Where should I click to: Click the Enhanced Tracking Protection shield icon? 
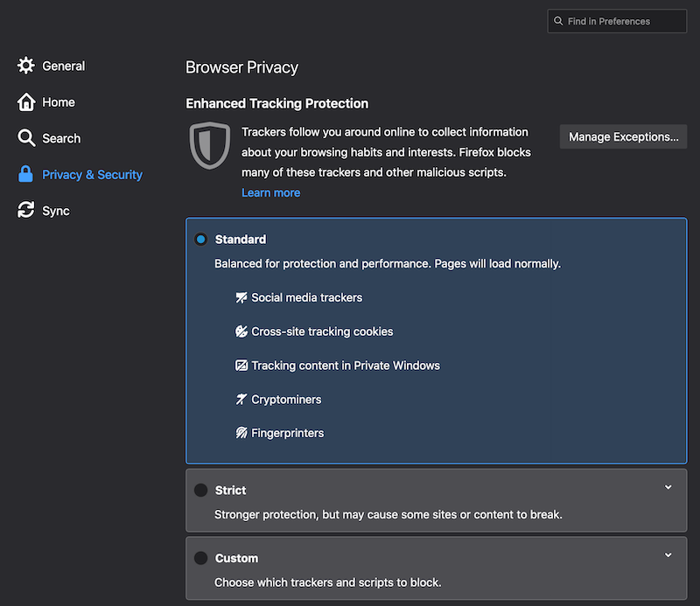tap(209, 145)
